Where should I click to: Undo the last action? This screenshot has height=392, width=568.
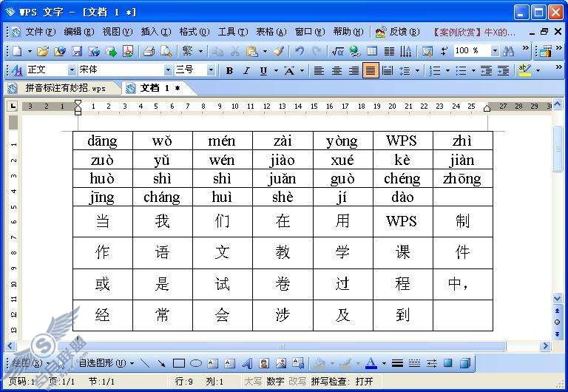click(x=300, y=52)
